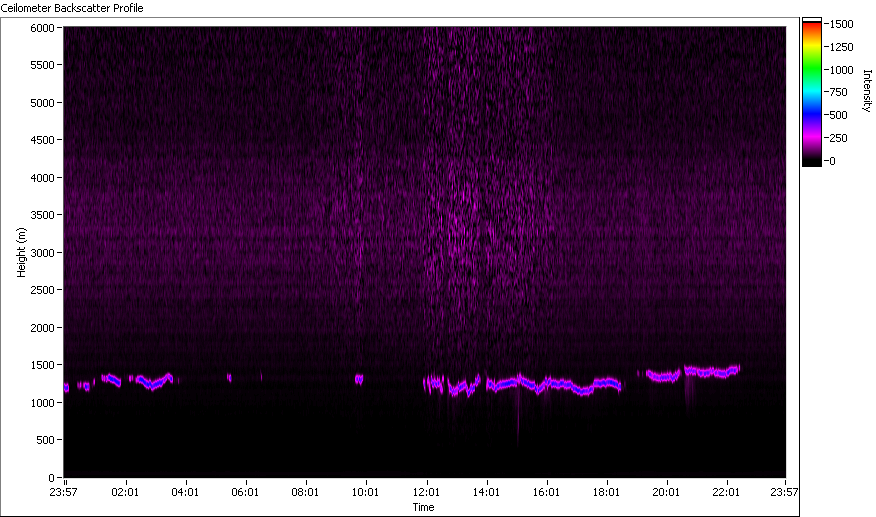Click the cloud layer trace near 20:01
Image resolution: width=876 pixels, height=517 pixels.
coord(664,376)
